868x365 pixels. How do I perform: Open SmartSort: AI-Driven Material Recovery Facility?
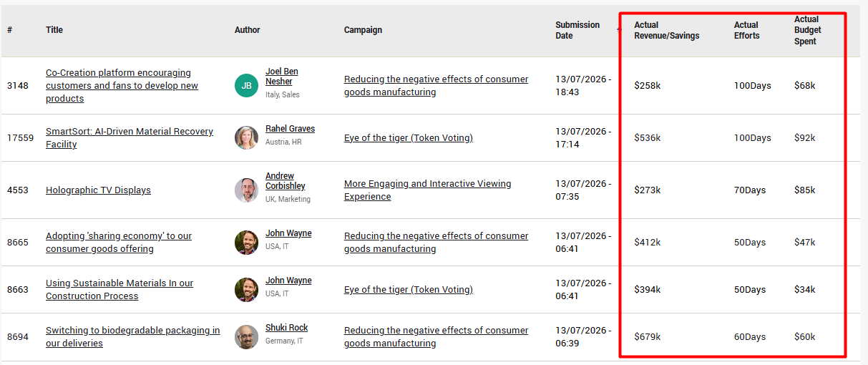130,137
